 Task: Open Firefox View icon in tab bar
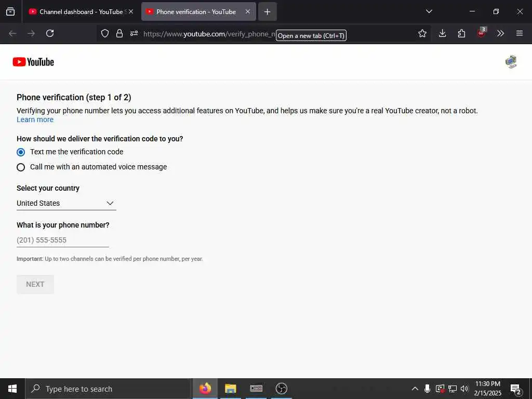click(10, 11)
